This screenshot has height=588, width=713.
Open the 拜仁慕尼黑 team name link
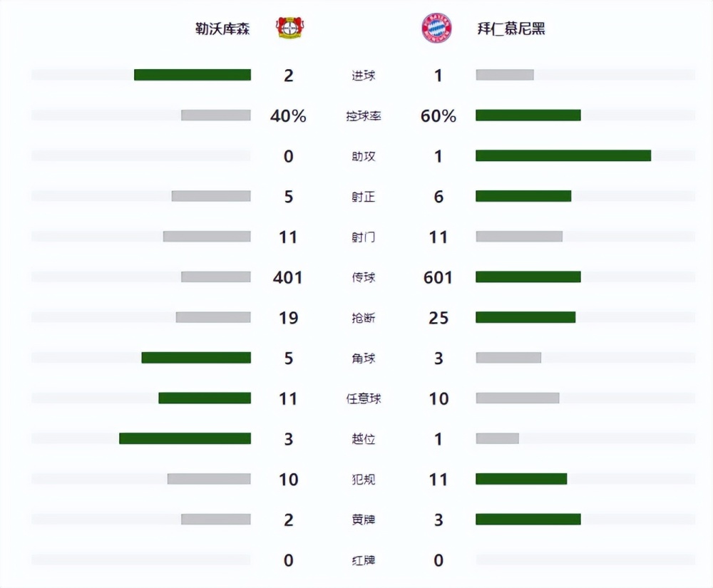click(511, 29)
